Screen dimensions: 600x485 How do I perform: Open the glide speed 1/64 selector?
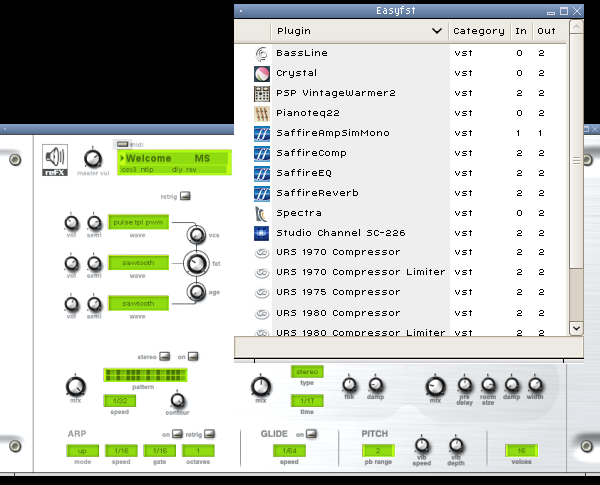click(x=289, y=451)
